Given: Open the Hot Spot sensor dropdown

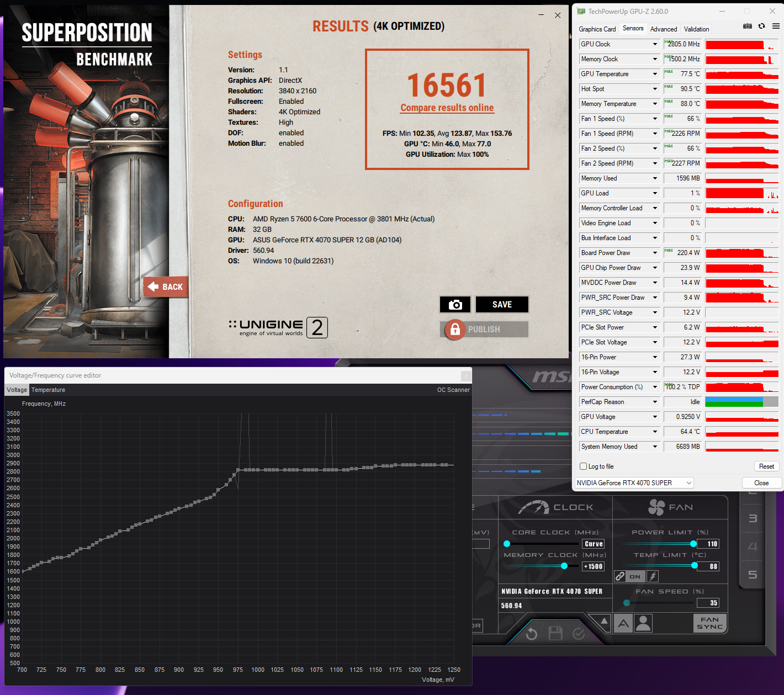Looking at the screenshot, I should pyautogui.click(x=655, y=89).
